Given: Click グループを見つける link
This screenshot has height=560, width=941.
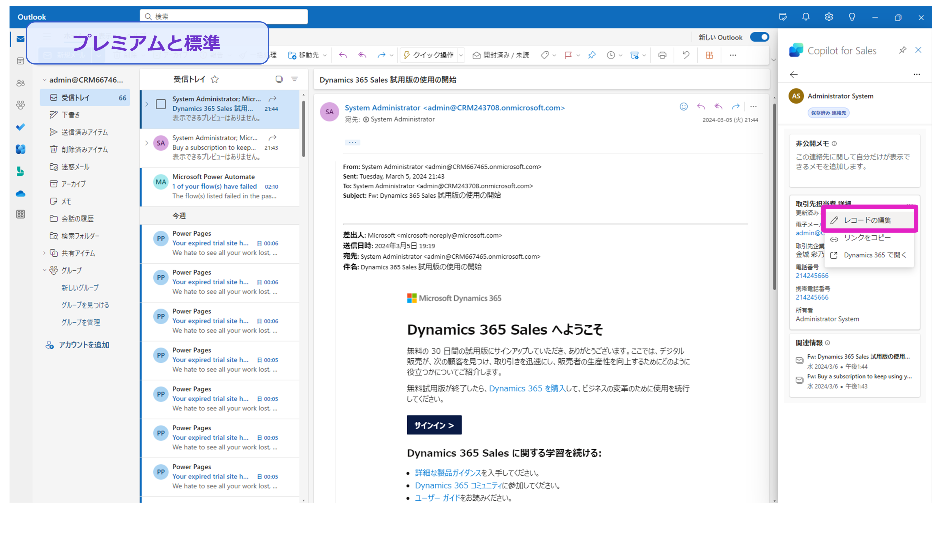Looking at the screenshot, I should (x=85, y=305).
